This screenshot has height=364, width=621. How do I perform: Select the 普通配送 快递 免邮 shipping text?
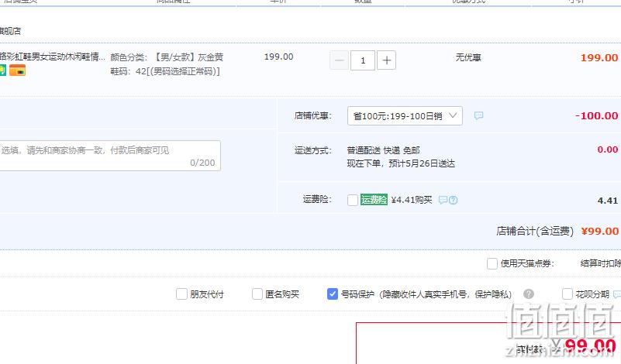click(x=383, y=150)
